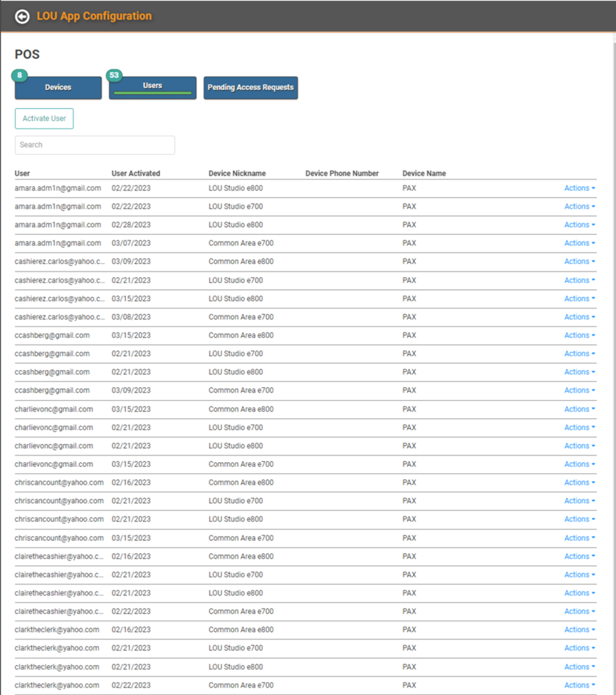Click the Device Nickname column header

pos(238,173)
